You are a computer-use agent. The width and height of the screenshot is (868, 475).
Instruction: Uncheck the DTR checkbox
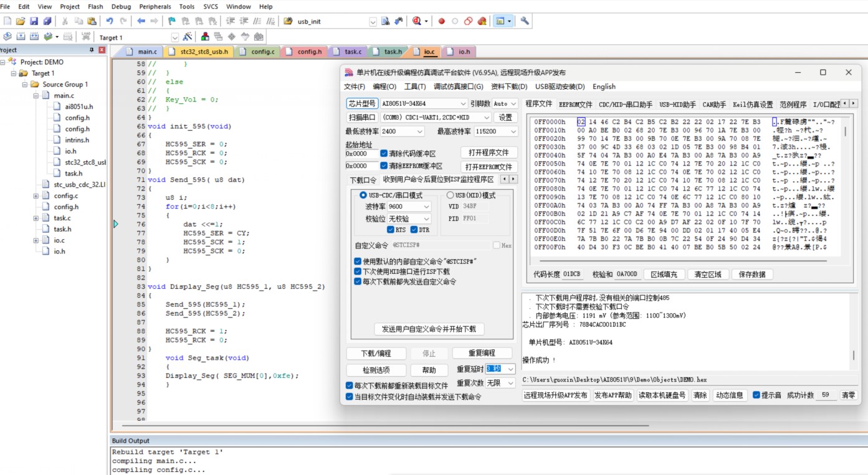click(x=414, y=230)
